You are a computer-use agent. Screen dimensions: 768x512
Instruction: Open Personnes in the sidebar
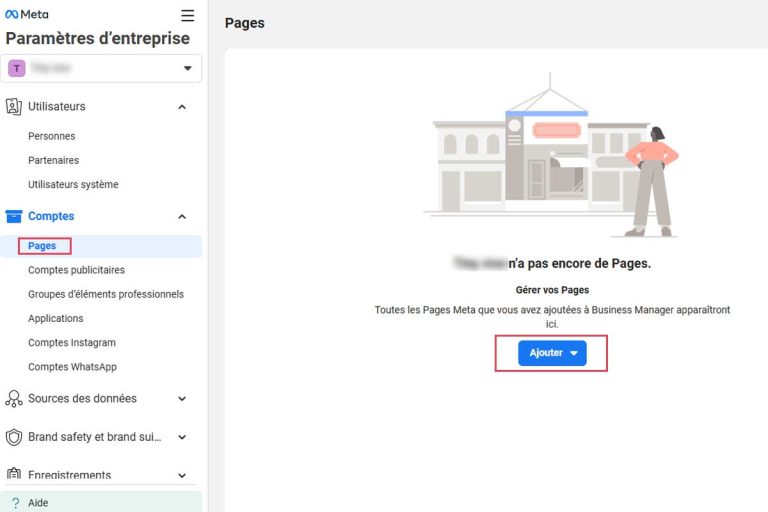coord(51,136)
